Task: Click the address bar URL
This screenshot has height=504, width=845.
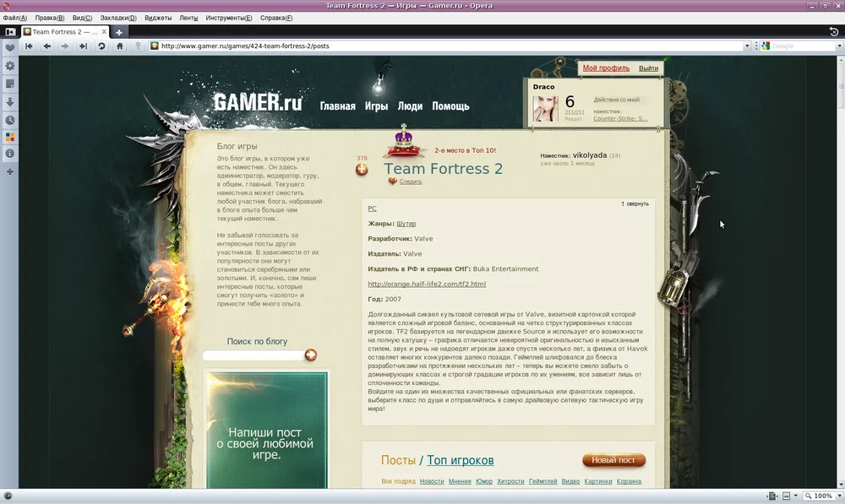Action: tap(245, 46)
